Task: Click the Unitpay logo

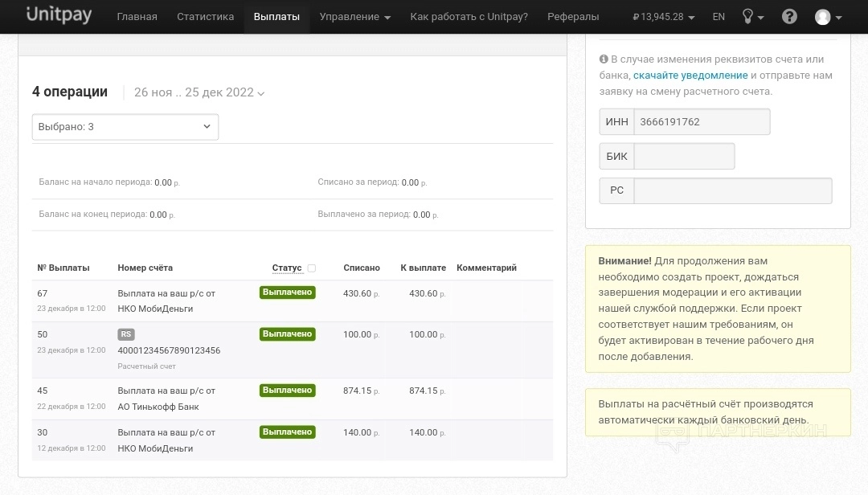Action: tap(59, 16)
